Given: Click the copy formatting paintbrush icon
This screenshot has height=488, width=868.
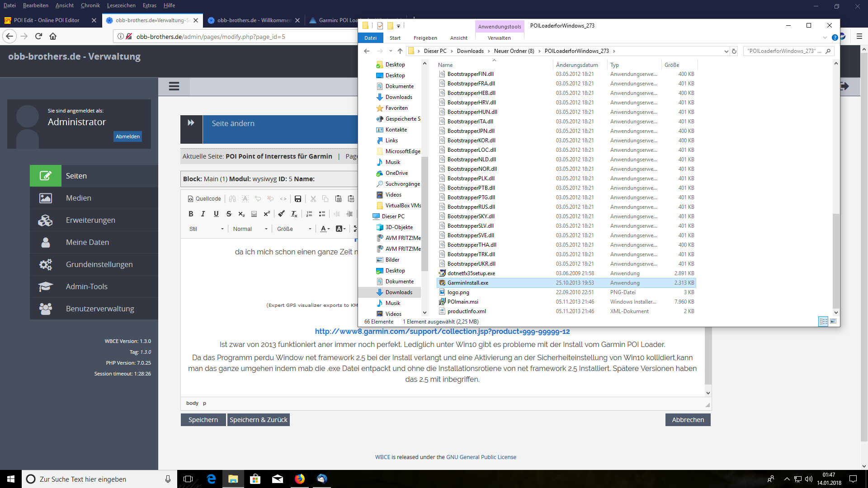Looking at the screenshot, I should coord(281,214).
